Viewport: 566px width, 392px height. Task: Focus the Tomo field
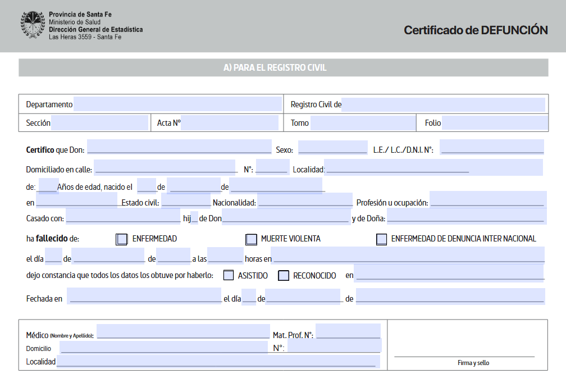(363, 123)
